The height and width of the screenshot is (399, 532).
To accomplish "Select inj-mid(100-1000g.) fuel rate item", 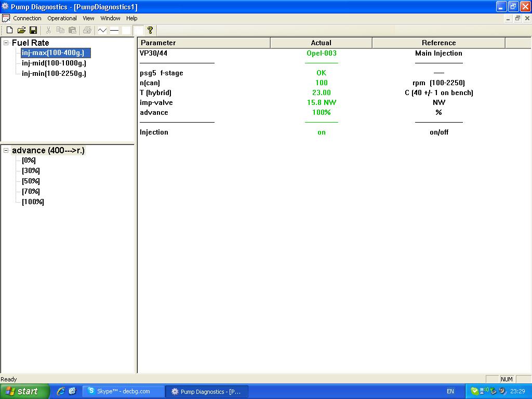I will (54, 63).
